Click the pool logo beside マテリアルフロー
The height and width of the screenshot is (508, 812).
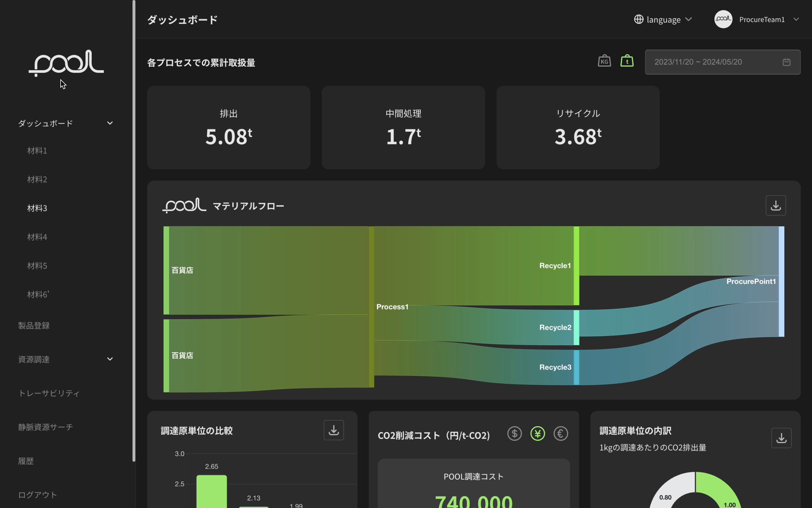pyautogui.click(x=184, y=206)
